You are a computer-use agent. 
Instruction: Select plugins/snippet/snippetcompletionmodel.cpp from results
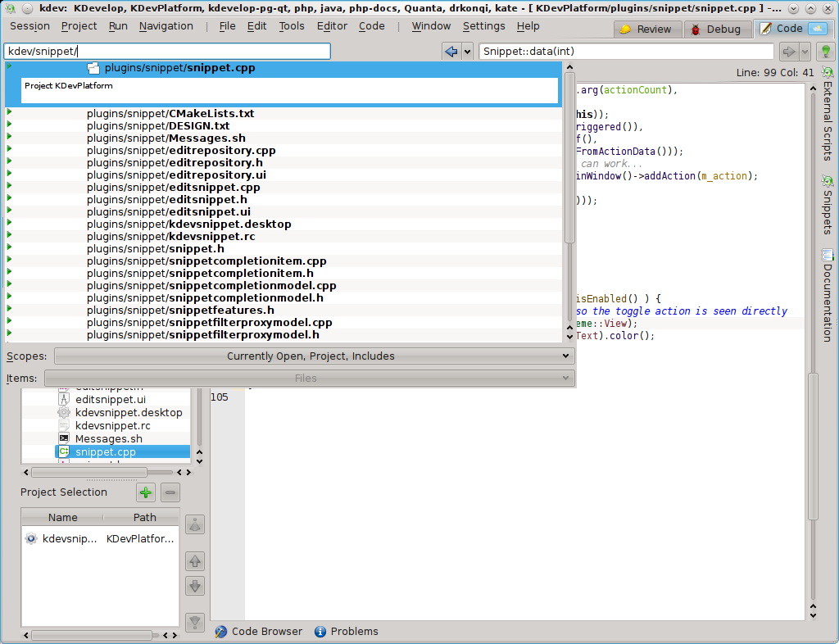[x=283, y=286]
